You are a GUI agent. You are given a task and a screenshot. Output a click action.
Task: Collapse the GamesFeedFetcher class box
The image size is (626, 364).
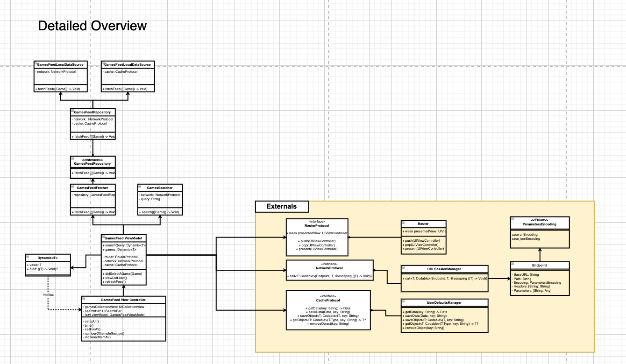(x=73, y=186)
